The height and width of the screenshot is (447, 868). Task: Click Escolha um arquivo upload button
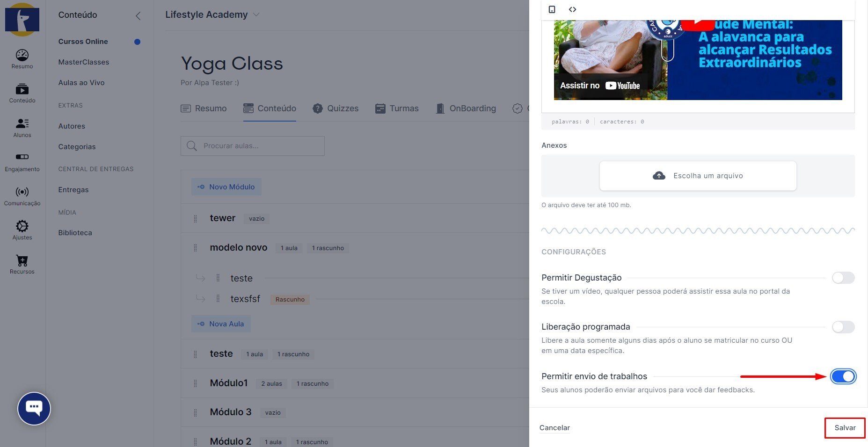click(698, 176)
